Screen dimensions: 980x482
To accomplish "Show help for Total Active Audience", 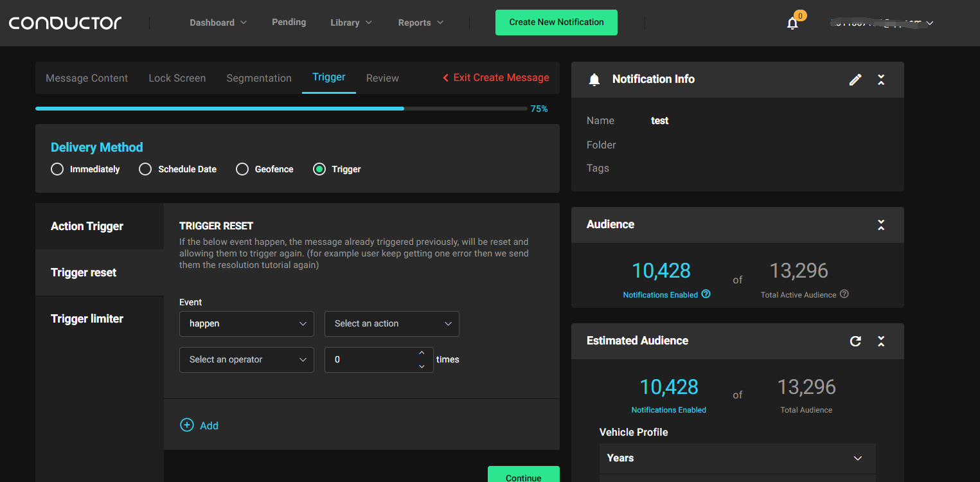I will click(x=844, y=294).
